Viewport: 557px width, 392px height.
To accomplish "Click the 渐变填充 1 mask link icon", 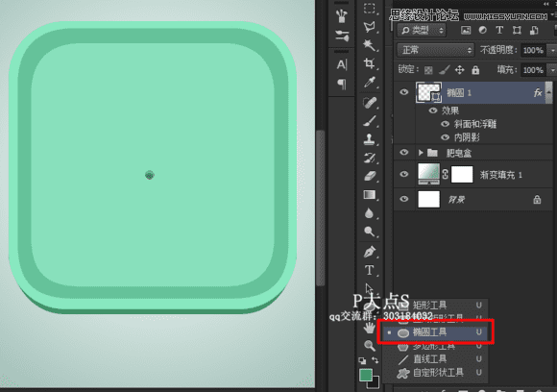I will click(445, 174).
